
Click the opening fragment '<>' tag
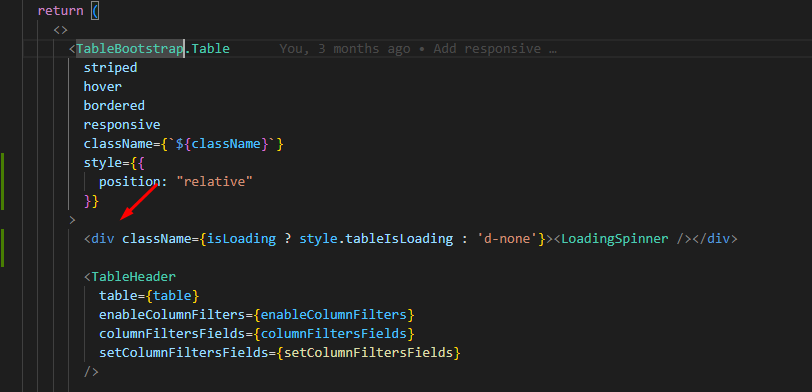click(x=61, y=30)
